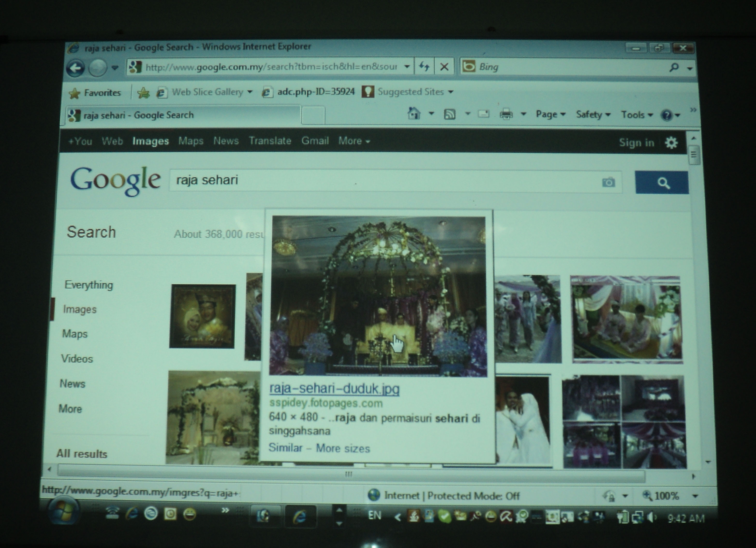The width and height of the screenshot is (756, 548).
Task: Click the Stop loading X icon
Action: (444, 67)
